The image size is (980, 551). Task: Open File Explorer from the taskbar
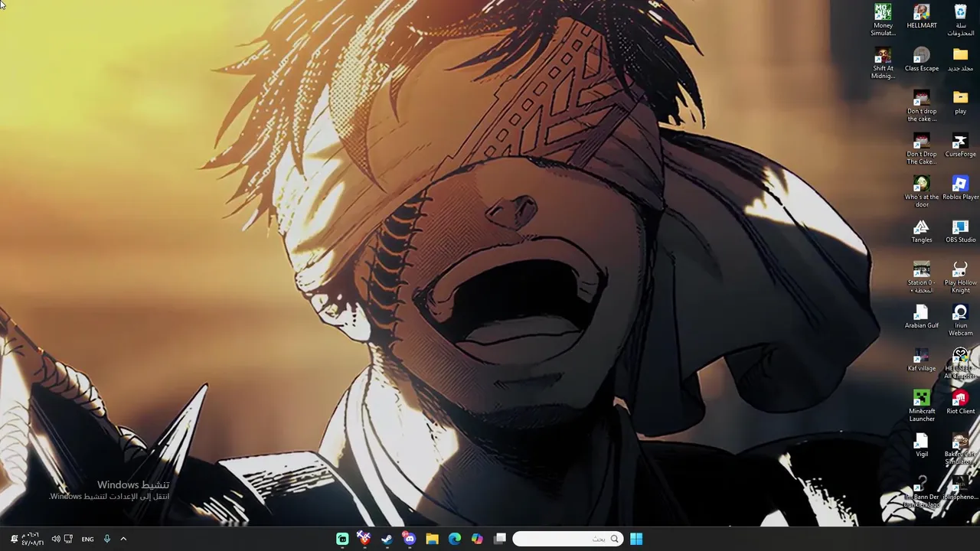[x=432, y=539]
